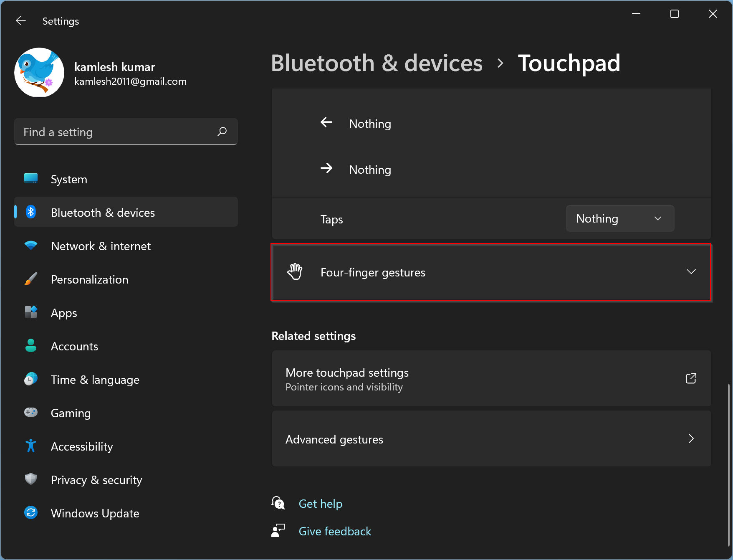Click the Apps icon in sidebar
The image size is (733, 560).
[31, 312]
